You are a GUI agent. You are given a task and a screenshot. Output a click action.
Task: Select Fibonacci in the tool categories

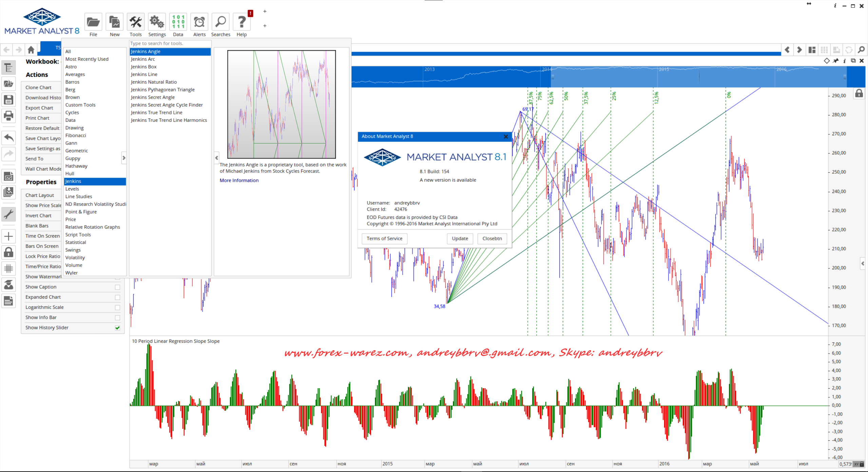click(x=76, y=135)
